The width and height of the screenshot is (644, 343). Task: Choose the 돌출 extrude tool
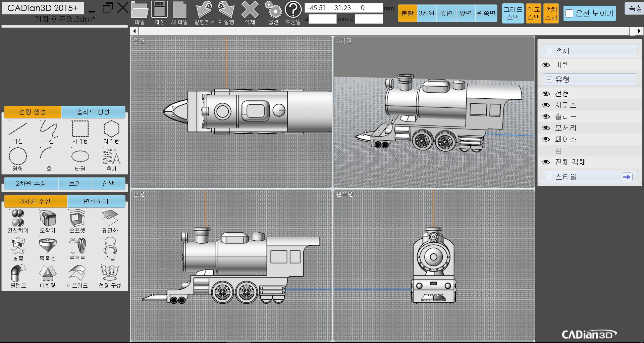click(18, 246)
